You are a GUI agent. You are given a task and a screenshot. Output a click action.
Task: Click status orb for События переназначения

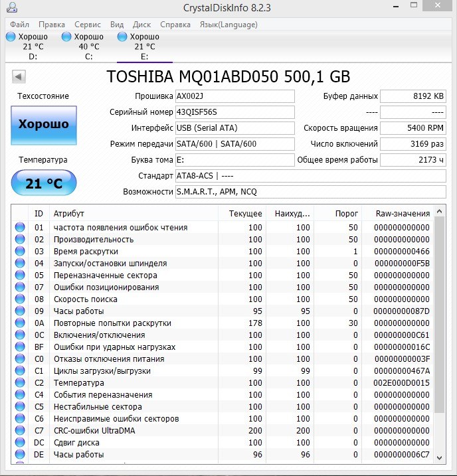click(20, 394)
